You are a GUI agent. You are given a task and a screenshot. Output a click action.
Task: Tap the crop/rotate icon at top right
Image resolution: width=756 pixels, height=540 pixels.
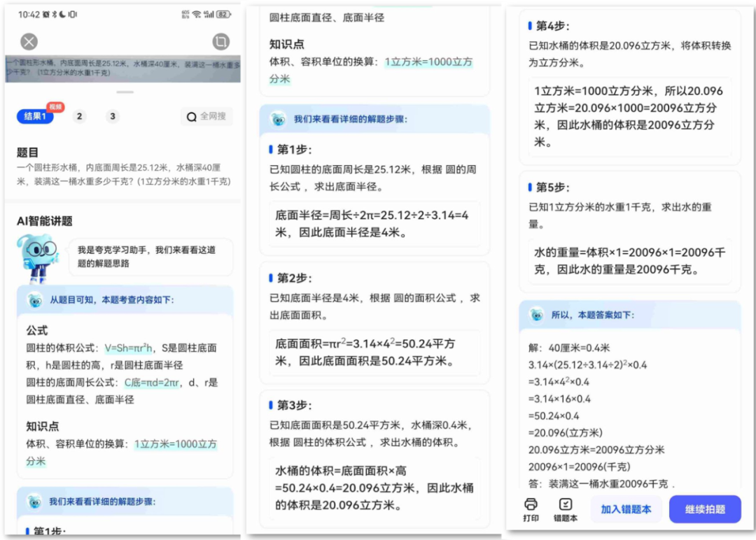pos(220,42)
